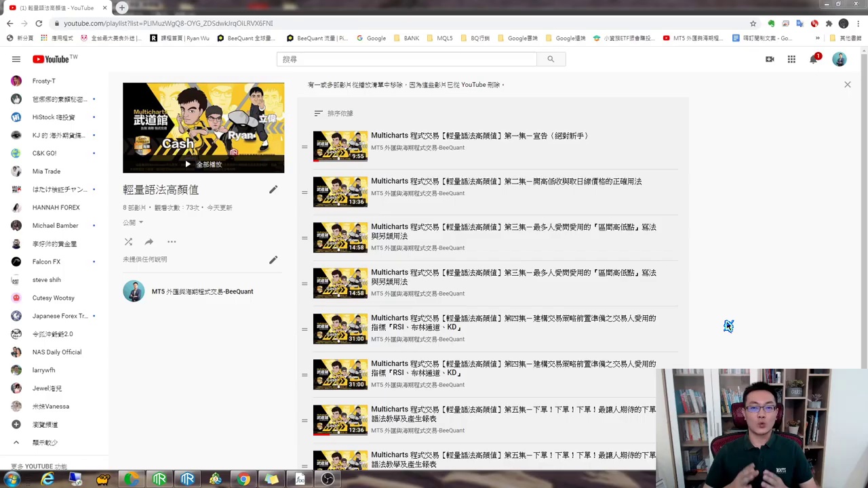Open a new Chrome tab

click(121, 7)
